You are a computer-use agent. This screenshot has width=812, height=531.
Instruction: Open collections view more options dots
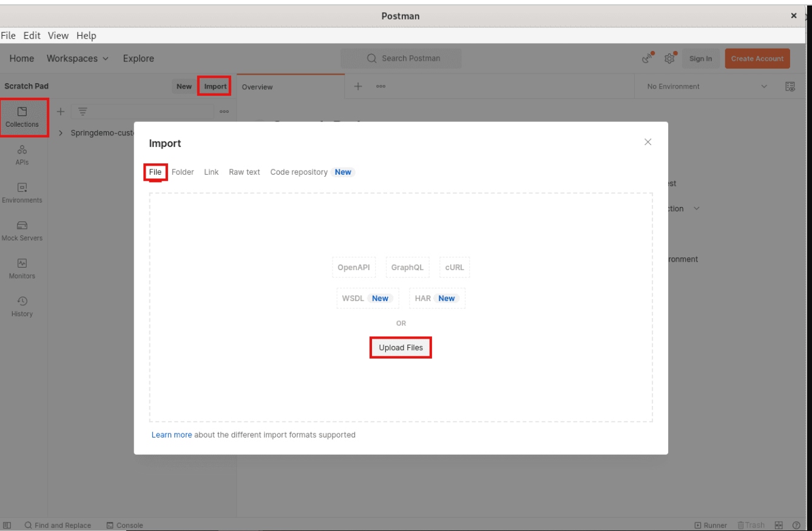coord(224,112)
